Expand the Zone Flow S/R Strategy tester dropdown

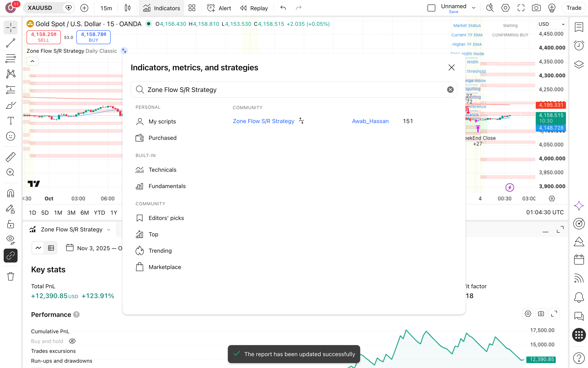(109, 230)
